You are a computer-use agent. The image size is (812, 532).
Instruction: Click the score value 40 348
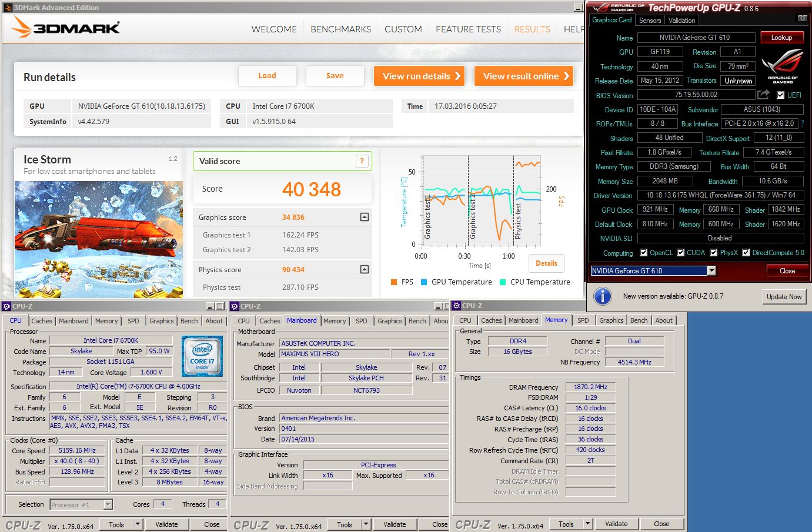[x=312, y=189]
